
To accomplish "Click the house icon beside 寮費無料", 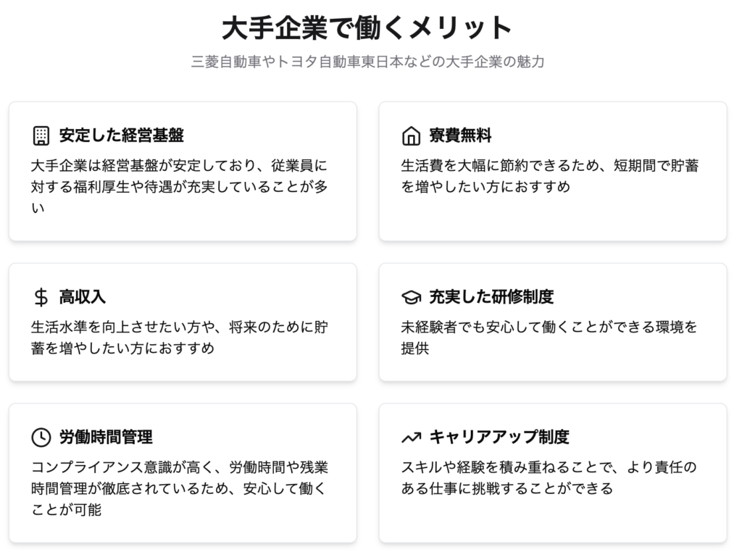I will [x=411, y=135].
